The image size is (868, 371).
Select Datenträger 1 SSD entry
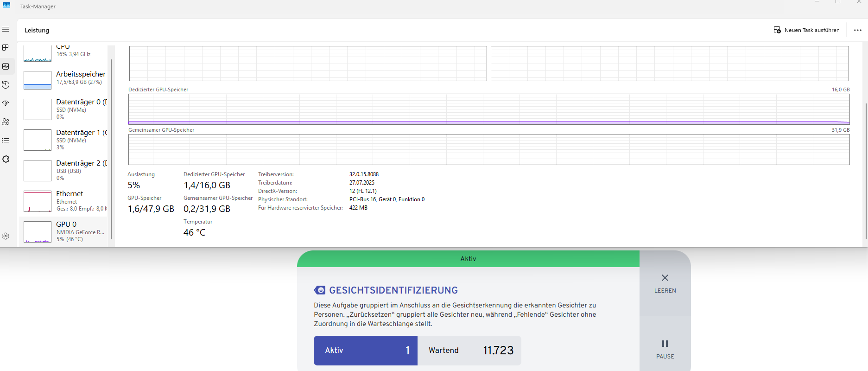tap(63, 140)
